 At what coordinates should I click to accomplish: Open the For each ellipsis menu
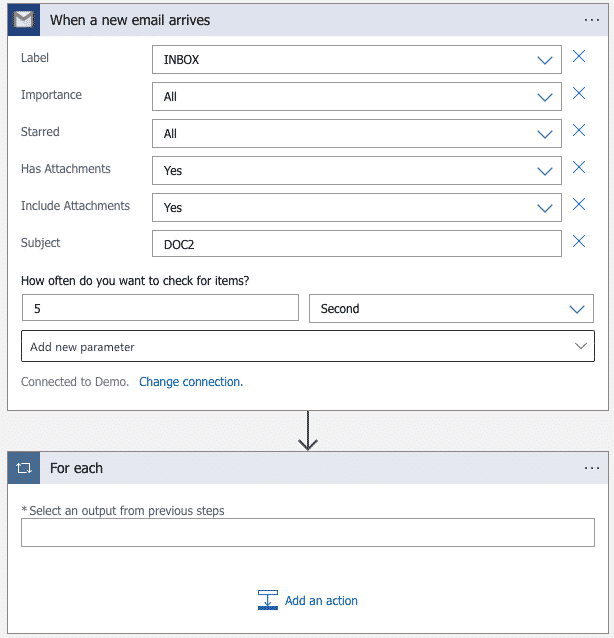click(x=592, y=468)
